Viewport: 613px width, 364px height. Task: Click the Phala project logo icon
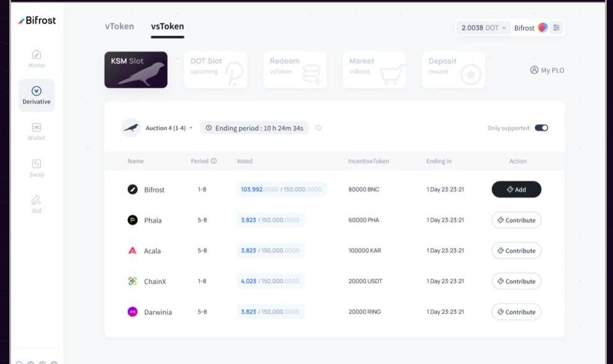[x=132, y=220]
